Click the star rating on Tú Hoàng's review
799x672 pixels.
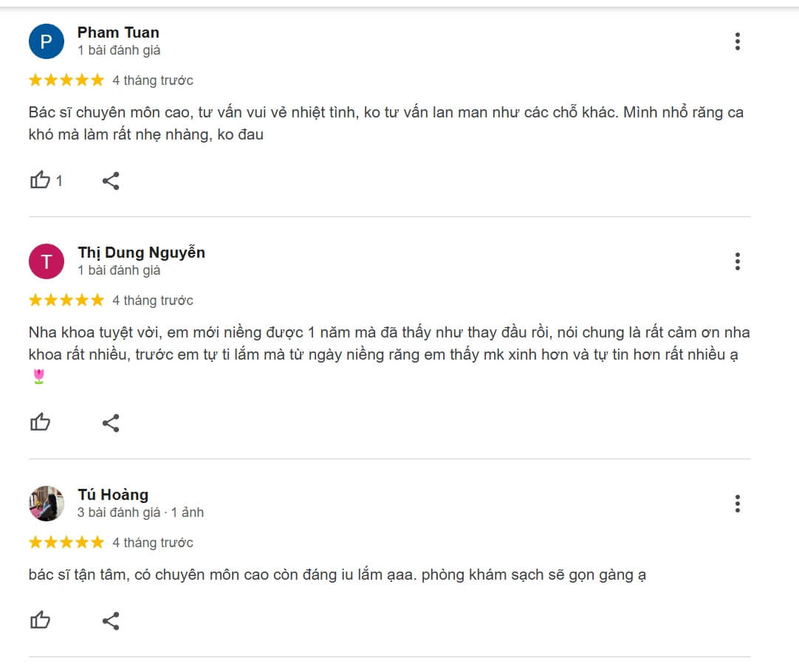tap(66, 542)
